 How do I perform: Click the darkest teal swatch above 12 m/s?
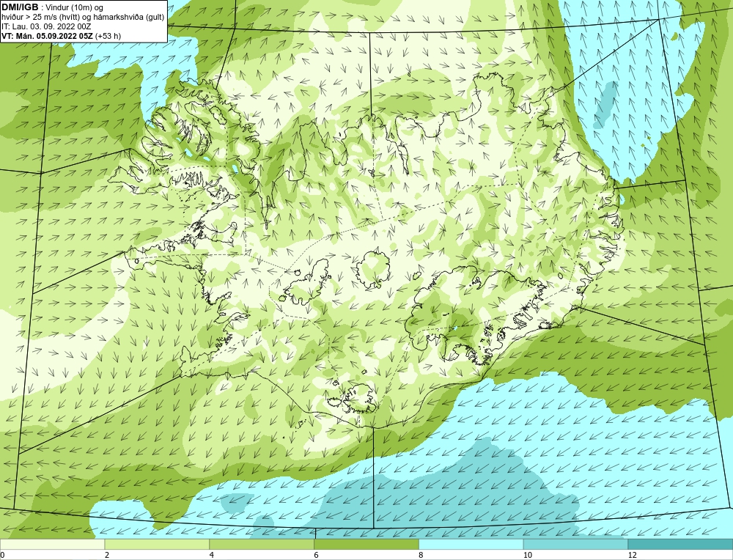[x=681, y=544]
